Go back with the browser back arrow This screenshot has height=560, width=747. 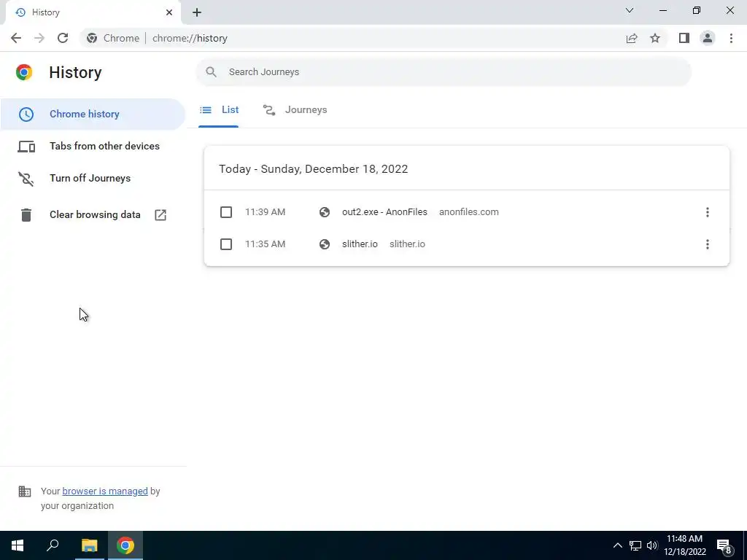click(16, 38)
